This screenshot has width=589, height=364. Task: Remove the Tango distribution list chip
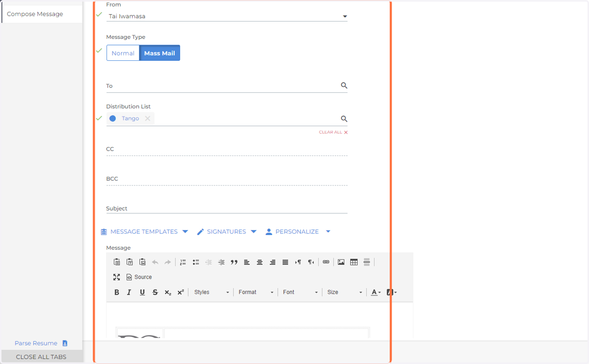(x=148, y=118)
